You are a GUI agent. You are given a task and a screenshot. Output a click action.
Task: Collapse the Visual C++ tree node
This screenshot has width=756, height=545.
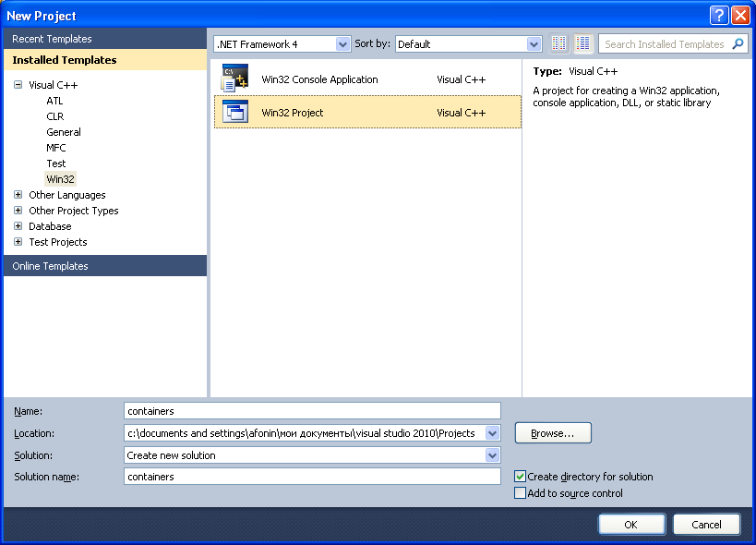[18, 85]
